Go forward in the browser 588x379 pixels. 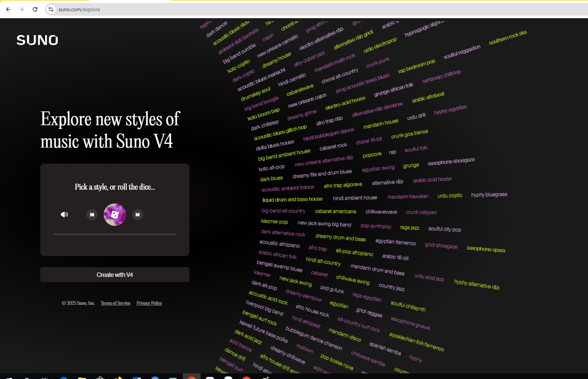pyautogui.click(x=22, y=9)
